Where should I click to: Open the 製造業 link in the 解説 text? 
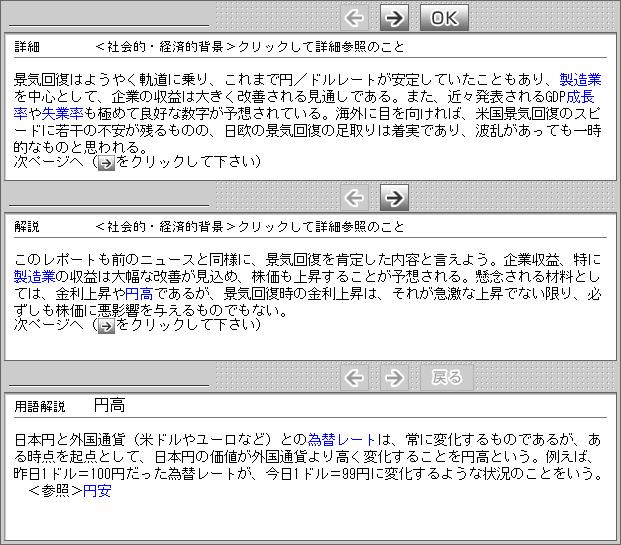(34, 276)
